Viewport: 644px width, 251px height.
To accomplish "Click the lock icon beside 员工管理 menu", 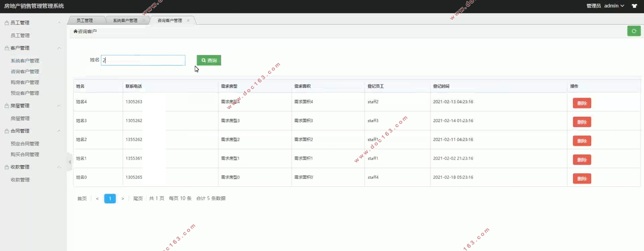I will tap(6, 23).
